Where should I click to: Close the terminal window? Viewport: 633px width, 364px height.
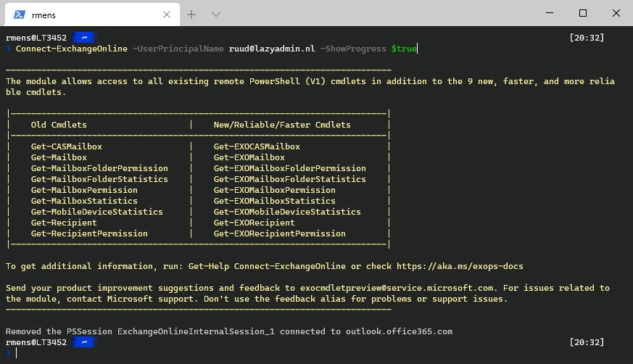pos(616,13)
